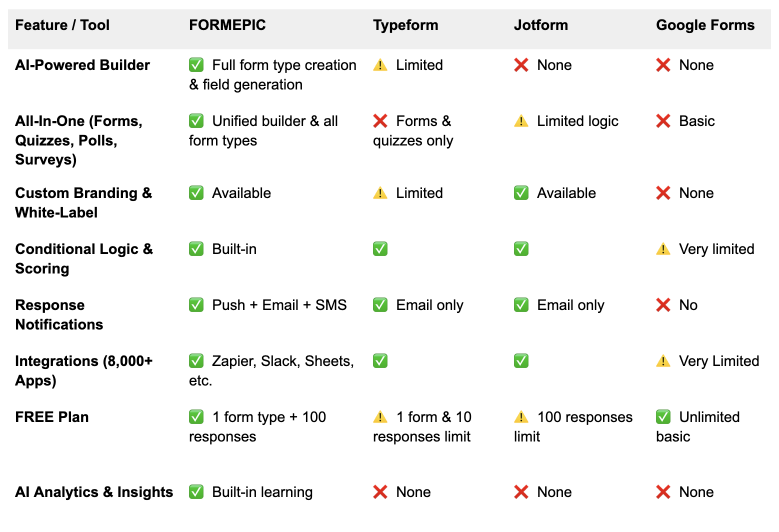Click the AI Analytics & Insights row label
The height and width of the screenshot is (532, 779).
click(x=94, y=492)
